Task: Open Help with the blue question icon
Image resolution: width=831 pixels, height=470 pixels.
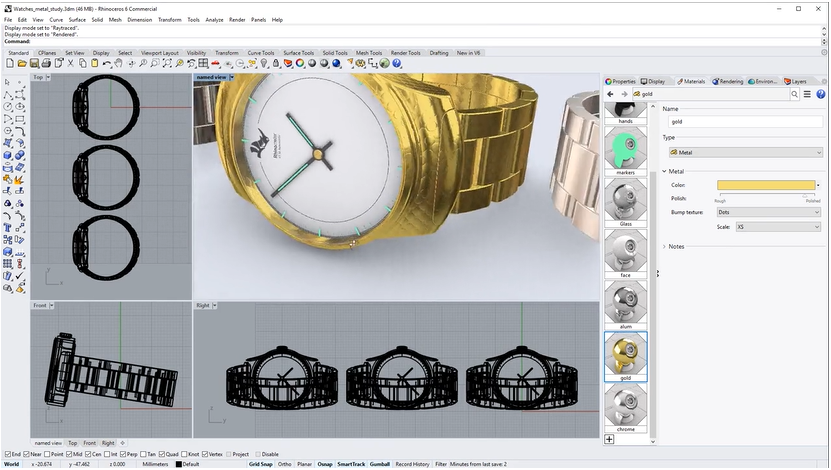Action: pos(397,64)
